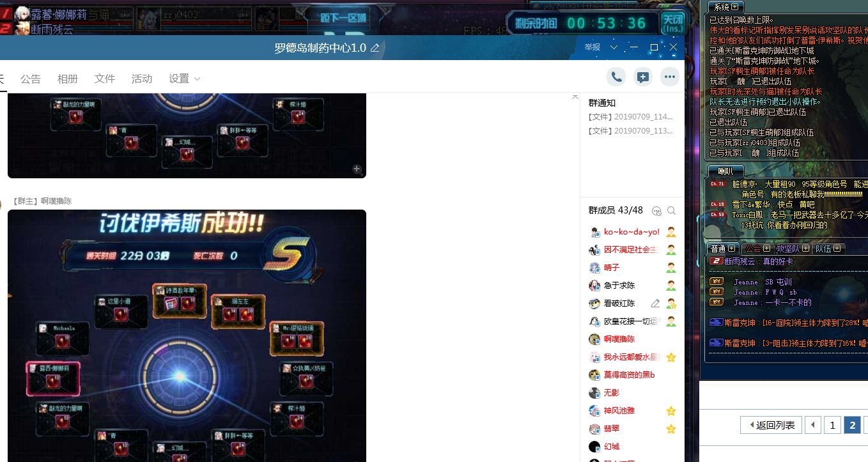Open the 文件 tab
868x462 pixels.
(x=105, y=79)
